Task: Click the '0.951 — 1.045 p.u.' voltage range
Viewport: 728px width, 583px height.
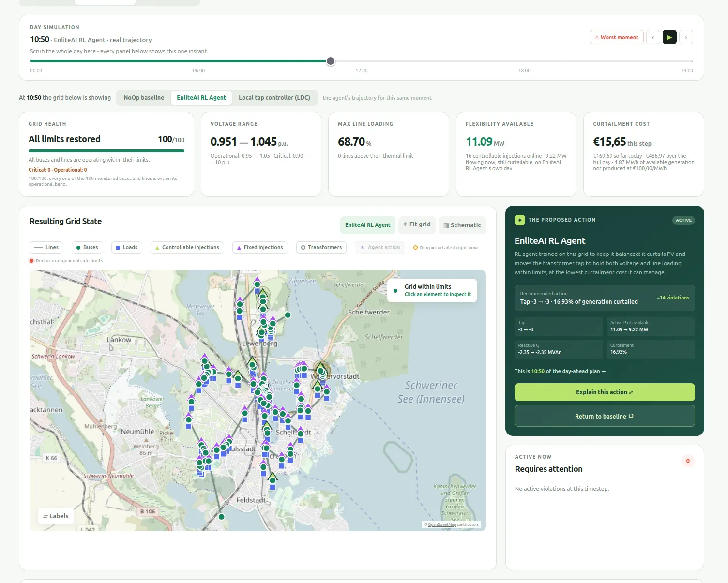Action: click(x=249, y=142)
